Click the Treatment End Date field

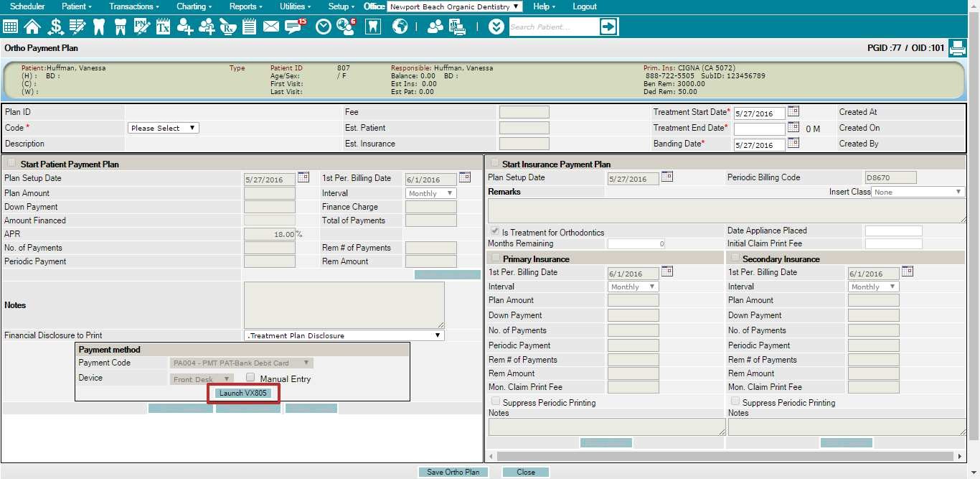pos(759,129)
